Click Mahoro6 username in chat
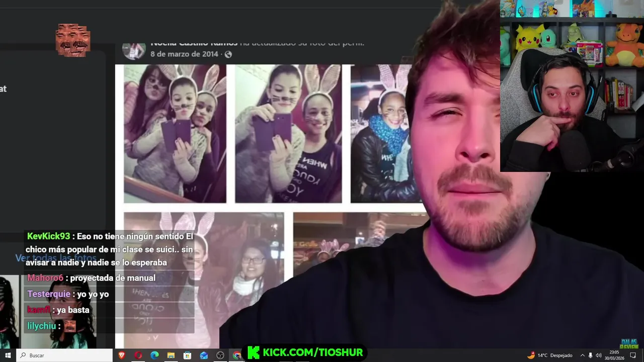 point(45,278)
